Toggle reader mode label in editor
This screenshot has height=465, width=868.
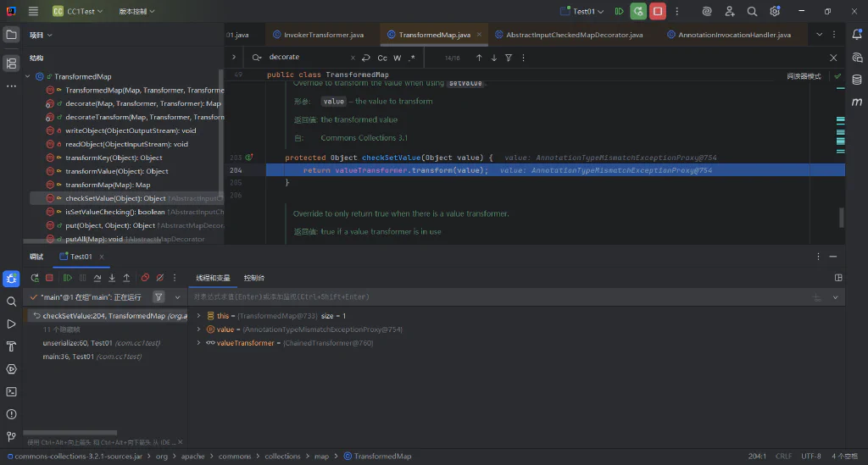[x=804, y=76]
